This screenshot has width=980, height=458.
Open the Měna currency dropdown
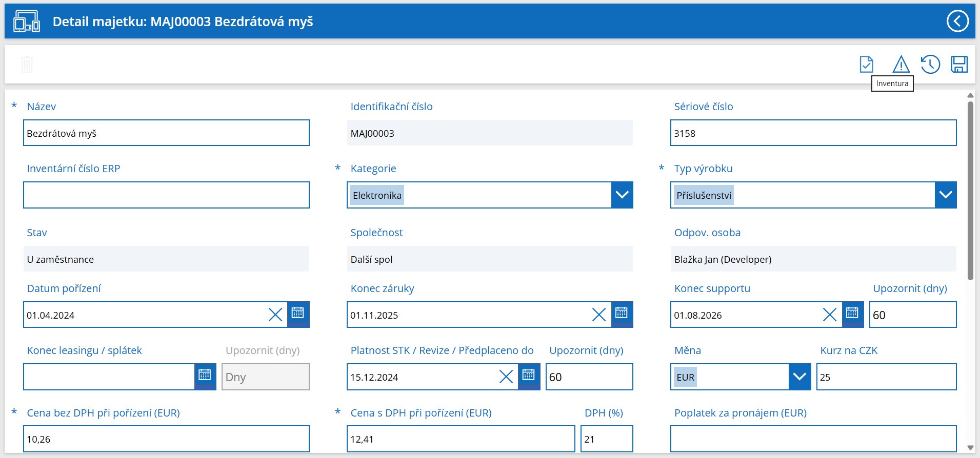[x=799, y=377]
